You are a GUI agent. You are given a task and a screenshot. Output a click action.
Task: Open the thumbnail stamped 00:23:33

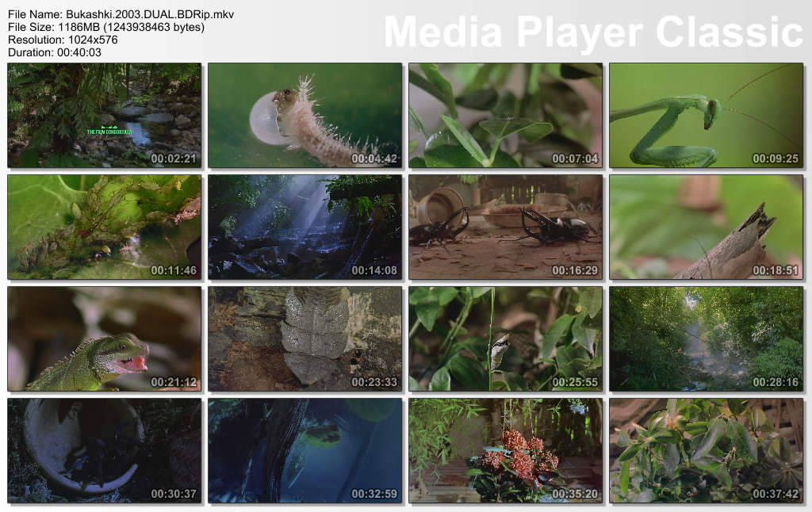304,339
